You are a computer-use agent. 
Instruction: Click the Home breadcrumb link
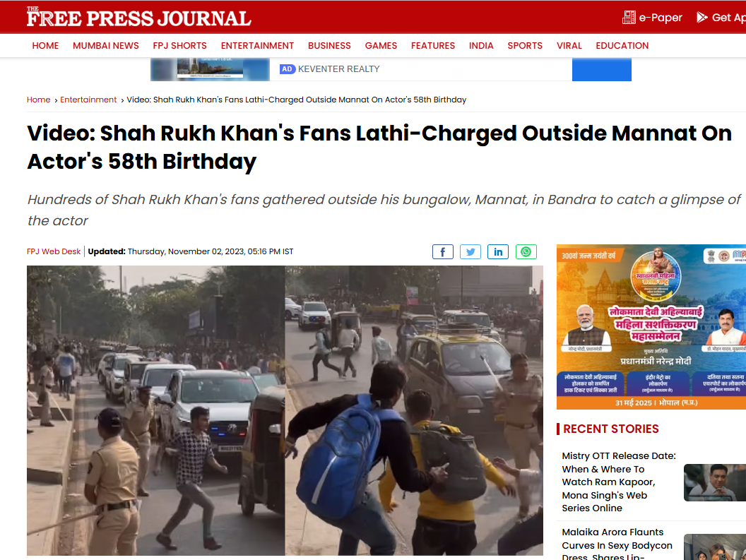click(x=39, y=100)
